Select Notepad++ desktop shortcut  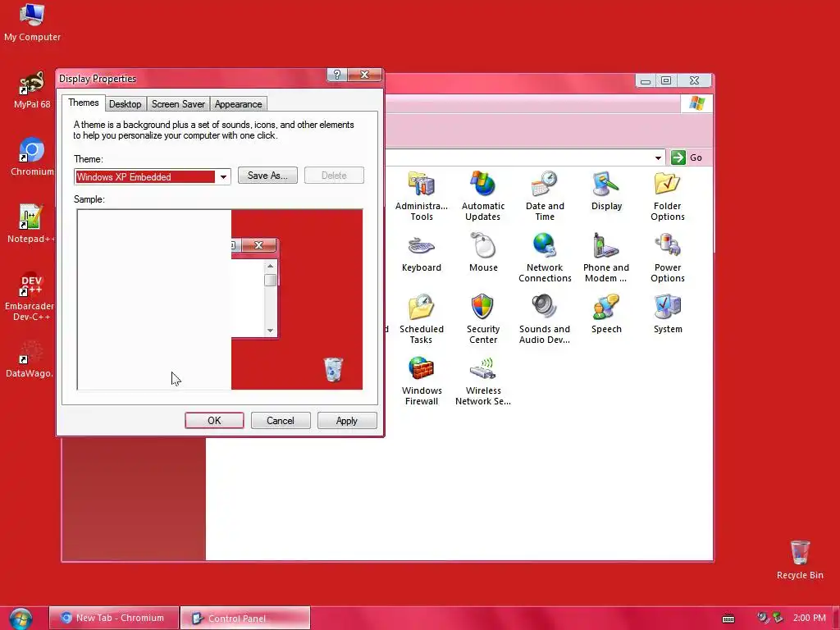point(31,224)
